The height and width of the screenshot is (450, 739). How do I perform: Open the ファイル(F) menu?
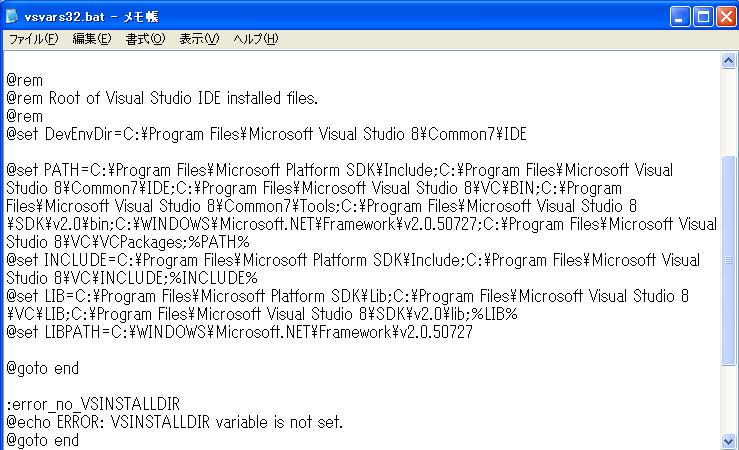[33, 39]
